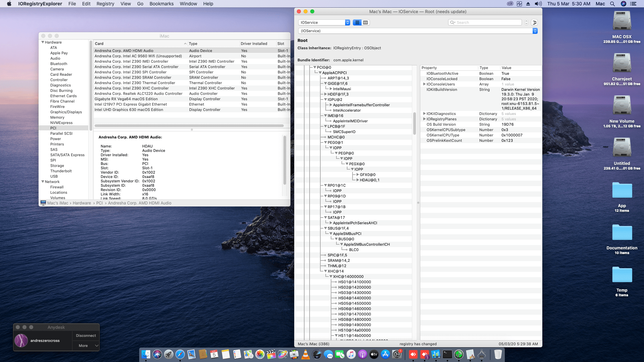The width and height of the screenshot is (644, 362).
Task: Open the Bookmarks menu
Action: tap(161, 4)
